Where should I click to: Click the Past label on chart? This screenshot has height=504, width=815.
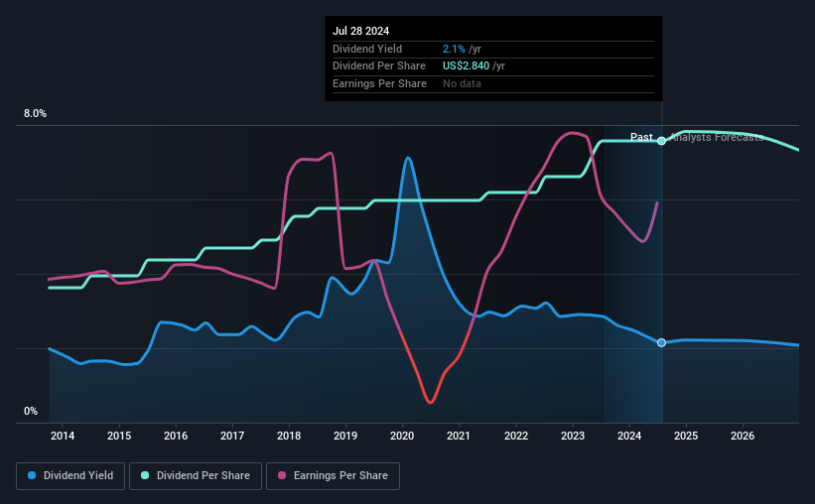coord(641,137)
